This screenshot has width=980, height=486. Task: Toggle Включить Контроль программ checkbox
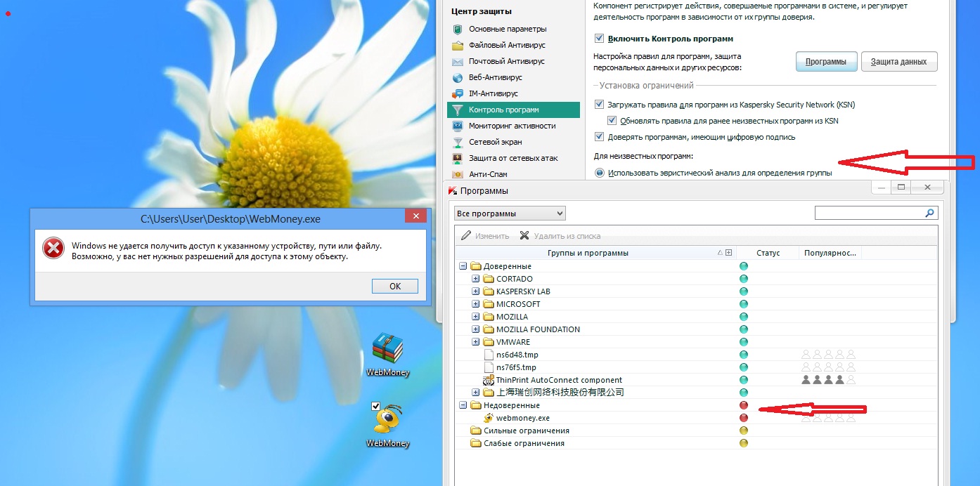599,39
